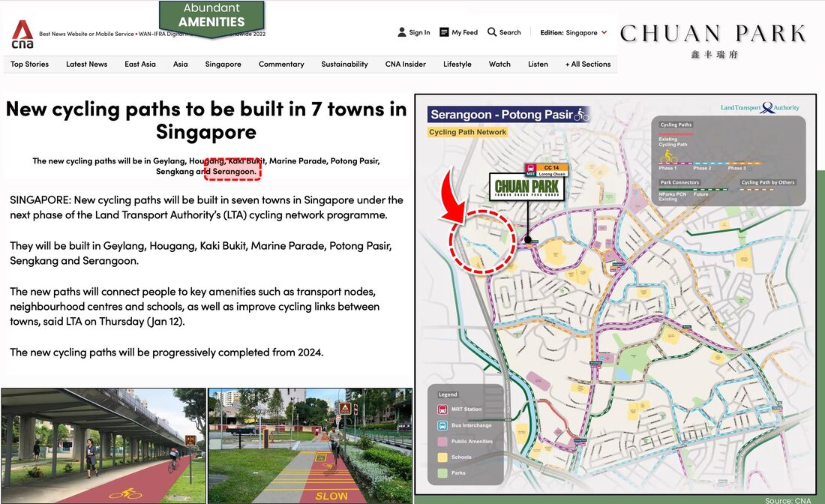Click the Sign In link

(419, 32)
